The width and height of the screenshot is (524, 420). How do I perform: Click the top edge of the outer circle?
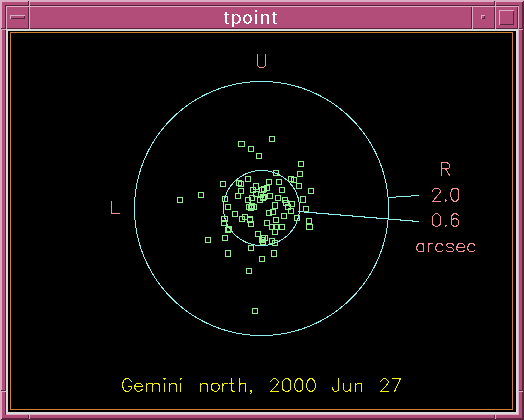point(261,82)
